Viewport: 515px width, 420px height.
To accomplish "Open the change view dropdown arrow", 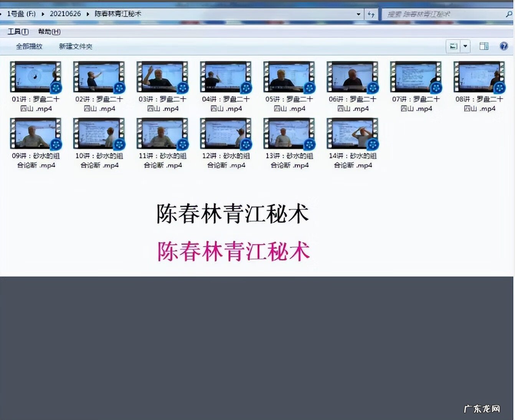I will (x=465, y=46).
